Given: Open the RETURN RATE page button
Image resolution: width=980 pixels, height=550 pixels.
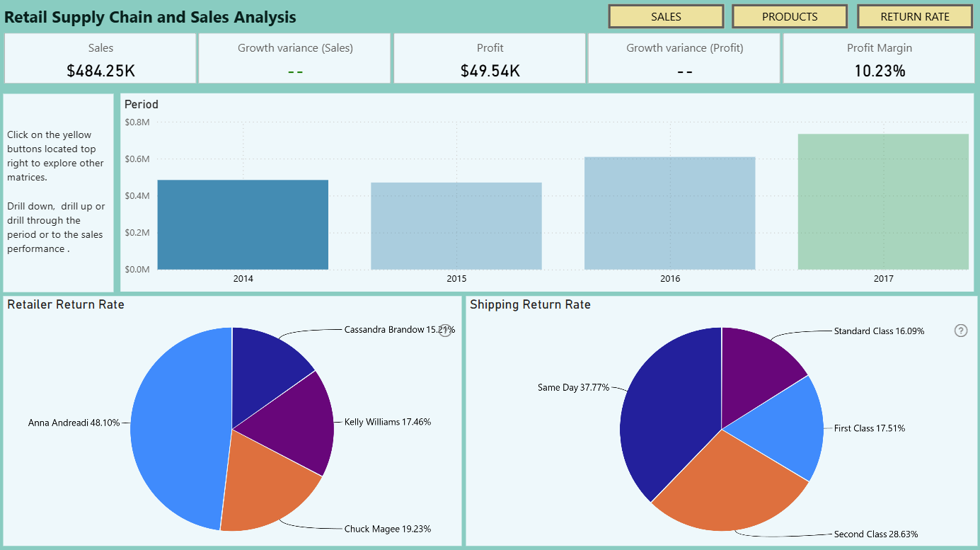Looking at the screenshot, I should click(915, 16).
